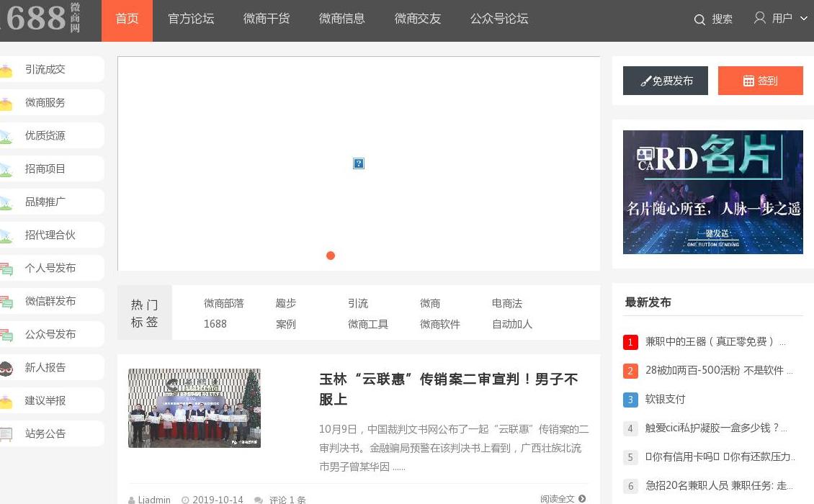Image resolution: width=814 pixels, height=504 pixels.
Task: Open 品牌推广 sidebar category
Action: coord(45,202)
